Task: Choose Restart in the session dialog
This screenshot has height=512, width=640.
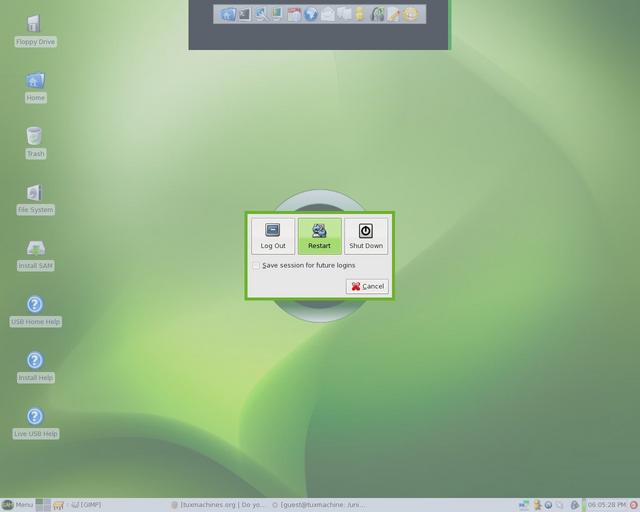Action: pyautogui.click(x=319, y=236)
